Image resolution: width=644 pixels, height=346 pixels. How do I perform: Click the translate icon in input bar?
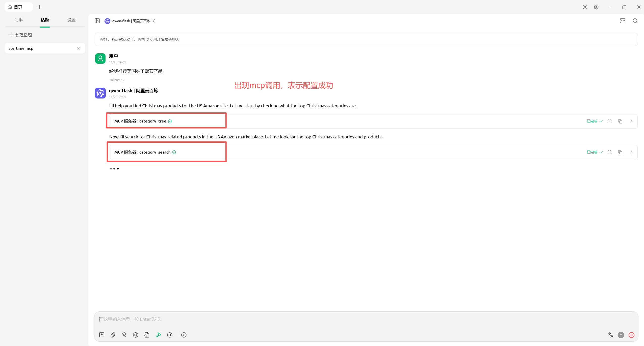[x=610, y=335]
